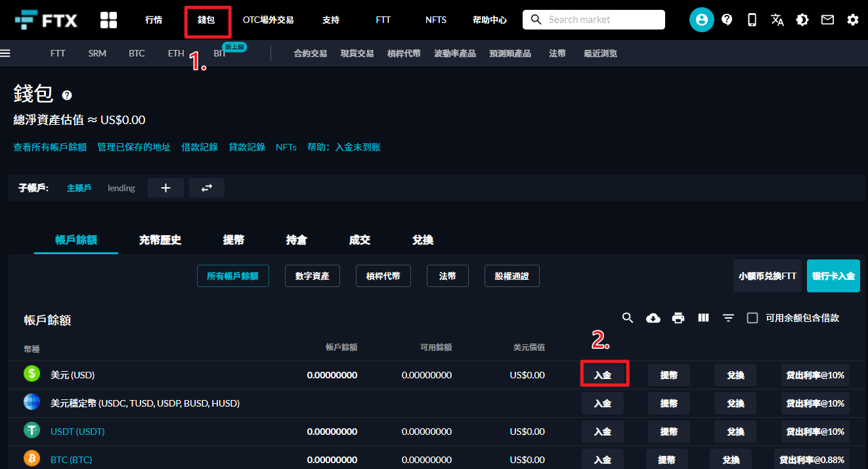Open the filter list icon

pos(728,318)
